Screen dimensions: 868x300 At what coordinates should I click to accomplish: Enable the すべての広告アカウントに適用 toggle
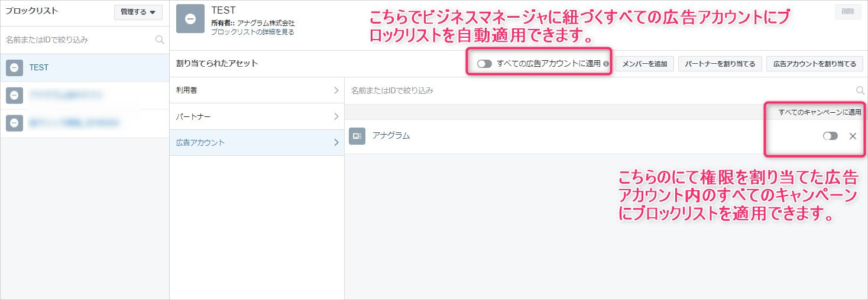484,64
